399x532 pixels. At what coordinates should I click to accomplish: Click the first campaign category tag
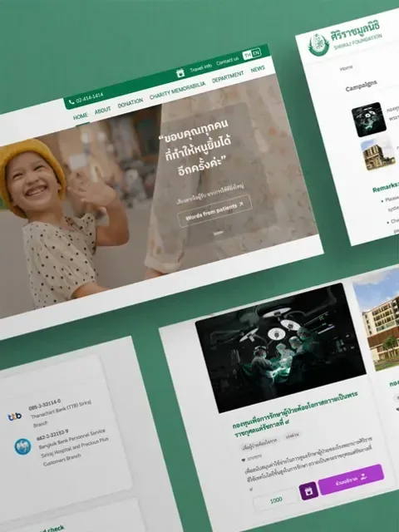pos(259,442)
